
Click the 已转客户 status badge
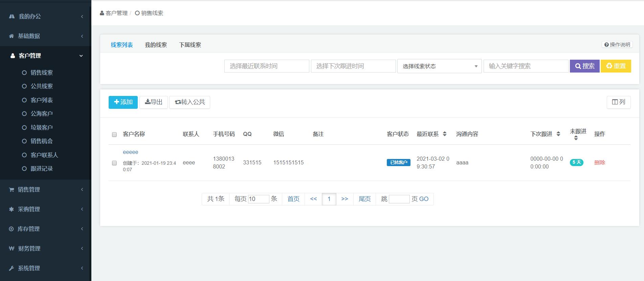tap(399, 162)
